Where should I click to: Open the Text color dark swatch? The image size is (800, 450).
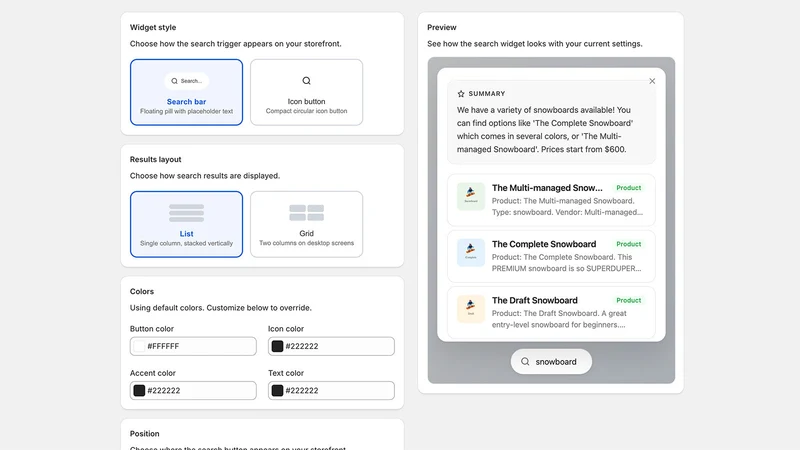(x=277, y=391)
